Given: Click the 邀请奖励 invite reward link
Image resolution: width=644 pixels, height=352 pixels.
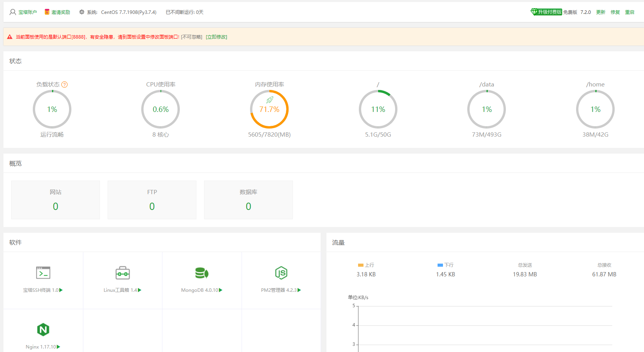Looking at the screenshot, I should (x=61, y=12).
